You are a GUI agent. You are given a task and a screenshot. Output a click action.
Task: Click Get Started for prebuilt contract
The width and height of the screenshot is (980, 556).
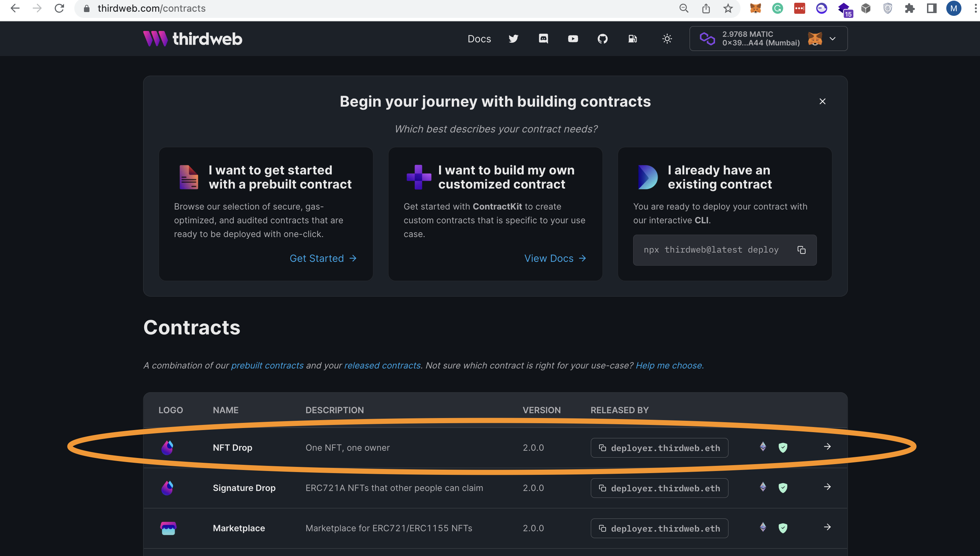point(323,258)
